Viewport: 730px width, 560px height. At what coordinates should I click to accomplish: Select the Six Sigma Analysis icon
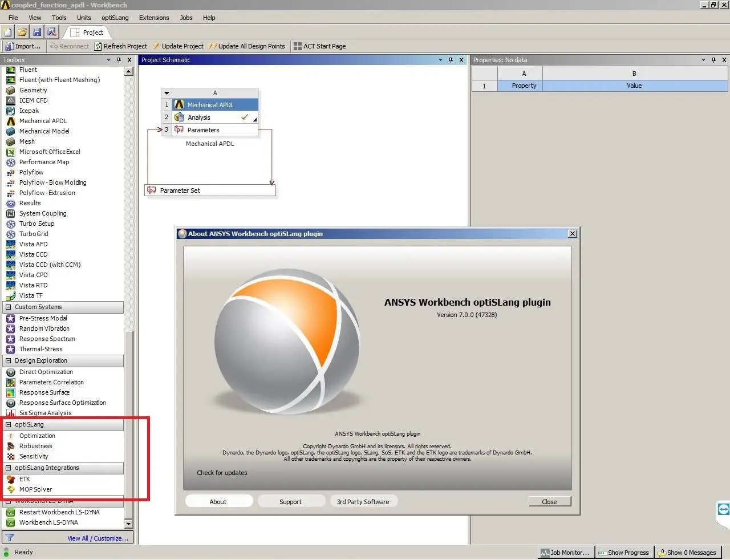tap(11, 413)
